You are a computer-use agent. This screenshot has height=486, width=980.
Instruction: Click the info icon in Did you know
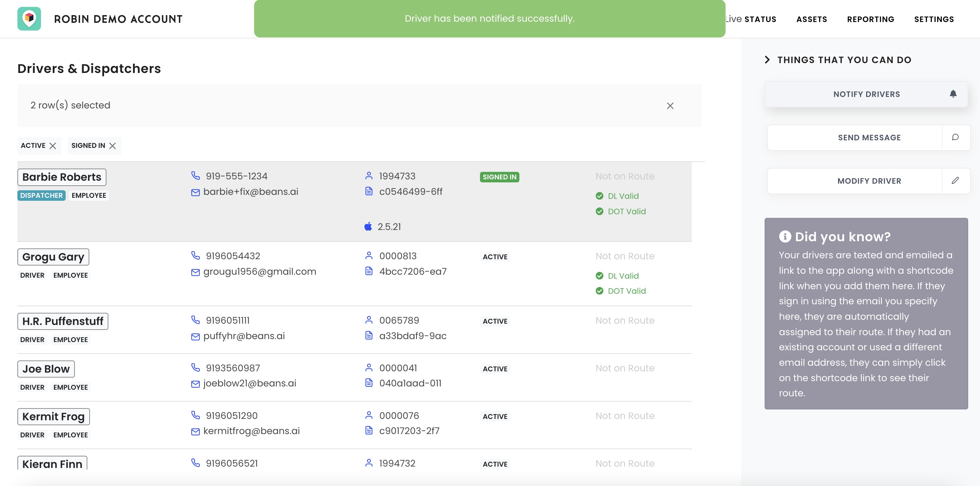click(x=785, y=237)
